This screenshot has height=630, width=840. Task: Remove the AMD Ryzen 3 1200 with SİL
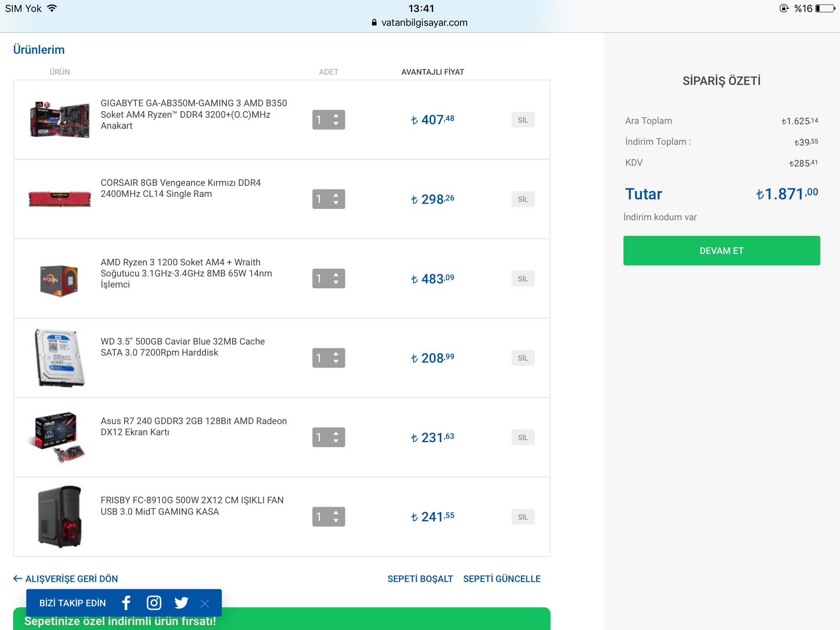tap(523, 279)
